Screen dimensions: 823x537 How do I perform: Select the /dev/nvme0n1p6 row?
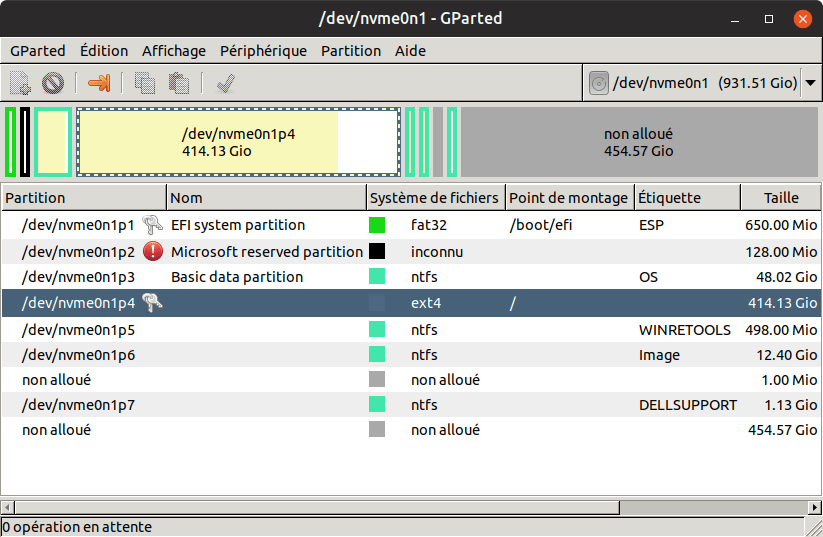(x=411, y=354)
